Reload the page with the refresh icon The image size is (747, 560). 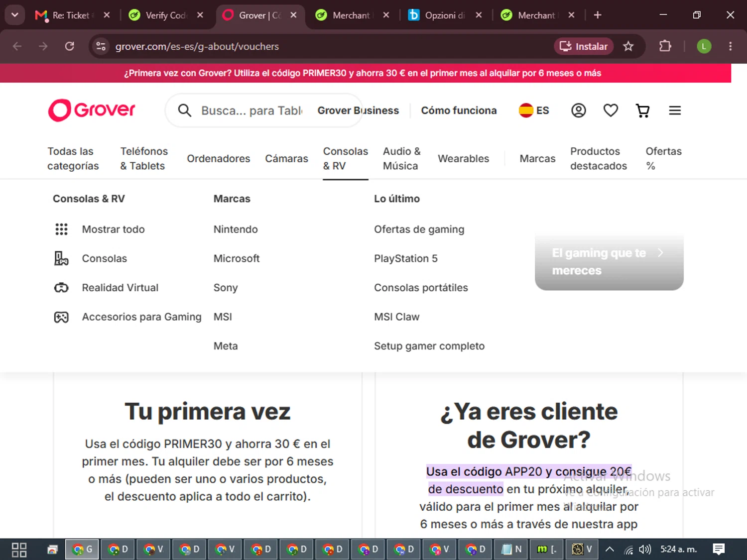pos(70,46)
